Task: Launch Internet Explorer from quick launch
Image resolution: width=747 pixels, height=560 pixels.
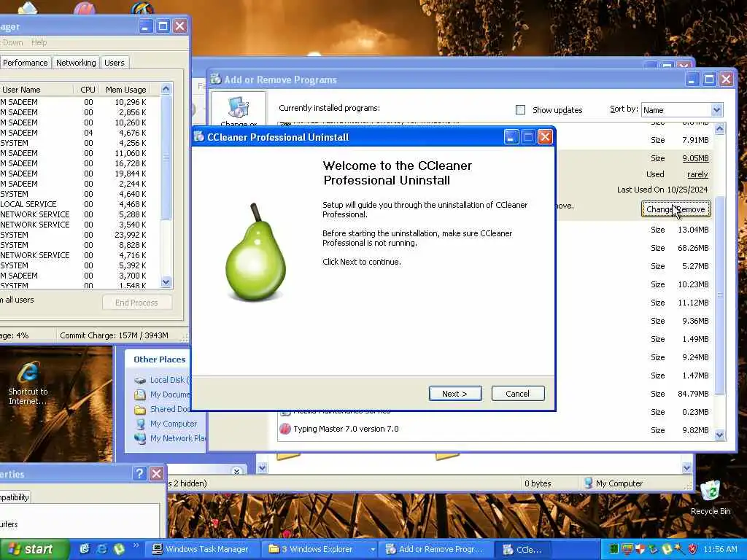Action: pyautogui.click(x=101, y=549)
